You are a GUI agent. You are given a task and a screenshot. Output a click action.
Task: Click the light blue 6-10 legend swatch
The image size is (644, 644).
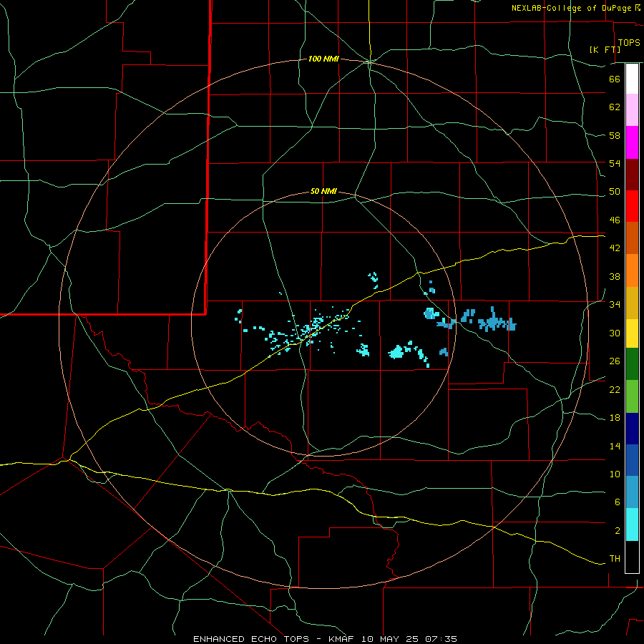click(x=632, y=492)
